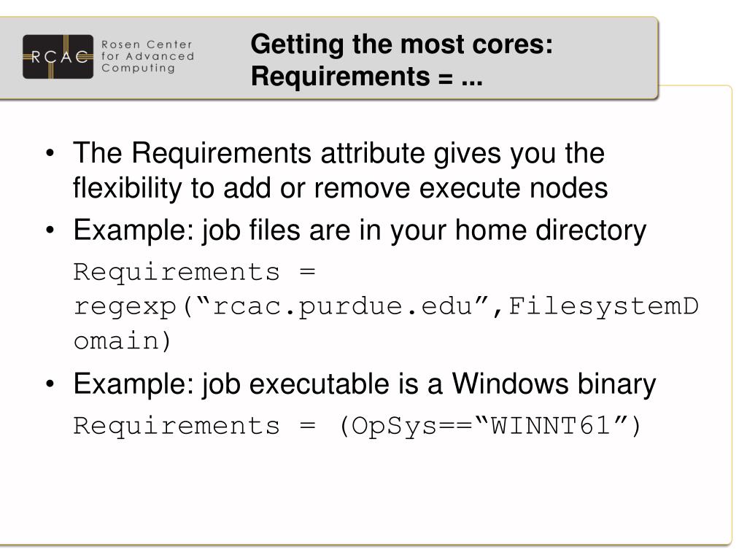
Task: Click the OpSys=="WINNT61" code expression
Action: click(x=489, y=426)
